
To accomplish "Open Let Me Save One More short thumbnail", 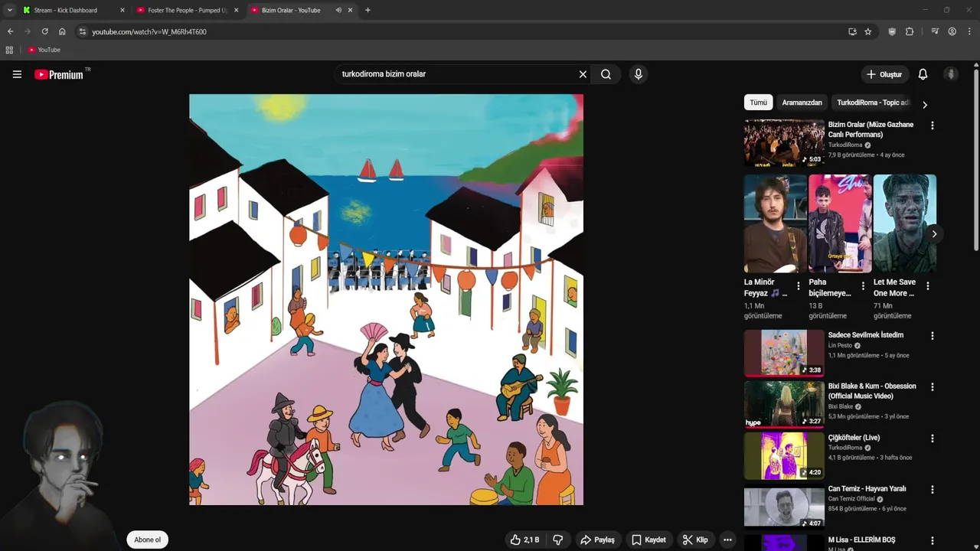I will point(904,223).
